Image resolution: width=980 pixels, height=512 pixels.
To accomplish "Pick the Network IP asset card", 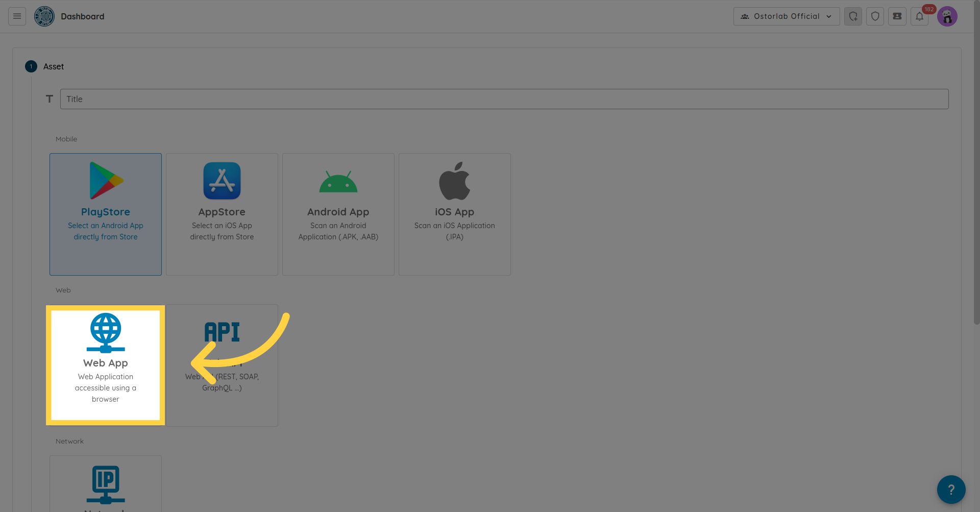I will (x=106, y=484).
